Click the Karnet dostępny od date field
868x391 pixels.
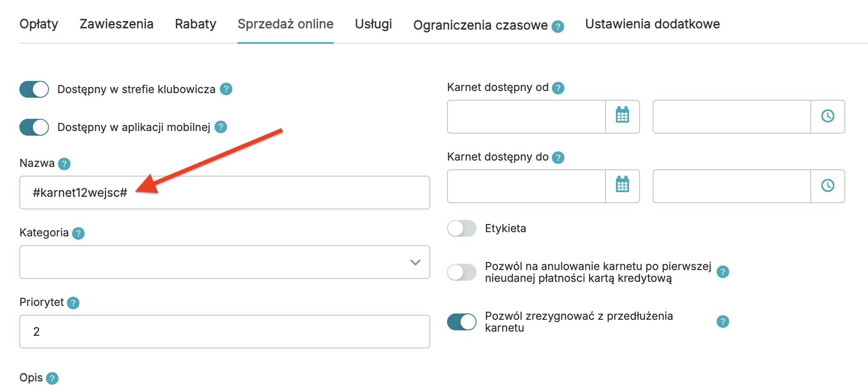526,117
